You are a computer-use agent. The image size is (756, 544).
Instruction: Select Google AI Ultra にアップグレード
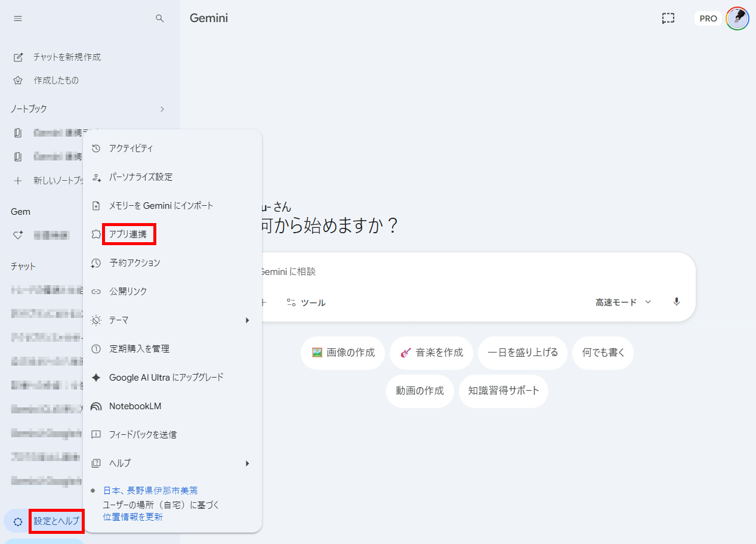tap(172, 378)
